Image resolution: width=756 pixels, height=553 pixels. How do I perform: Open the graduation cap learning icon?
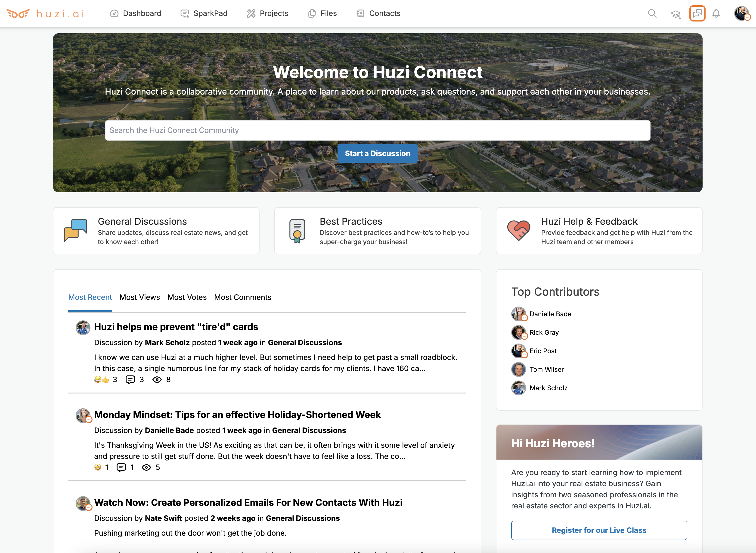(x=675, y=14)
